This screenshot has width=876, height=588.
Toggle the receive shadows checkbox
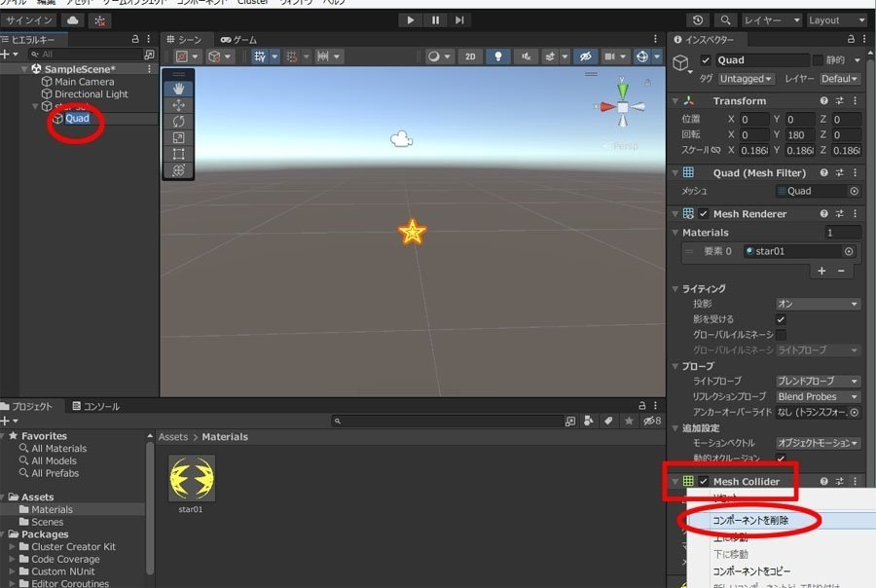click(x=781, y=319)
